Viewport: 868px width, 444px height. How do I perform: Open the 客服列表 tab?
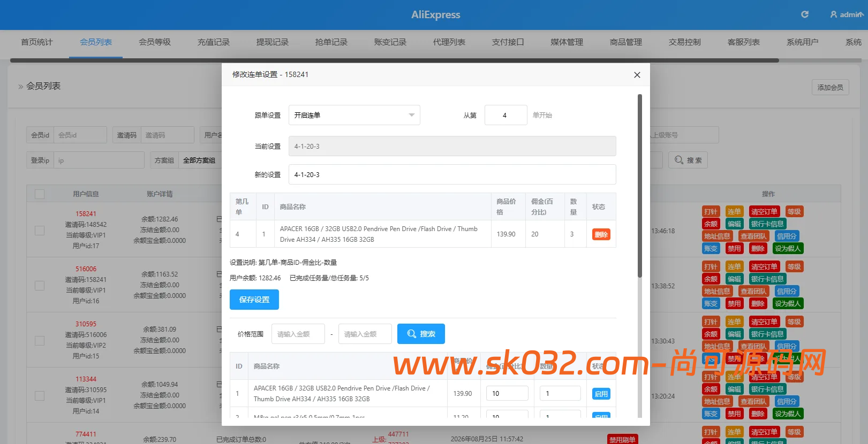[x=744, y=42]
